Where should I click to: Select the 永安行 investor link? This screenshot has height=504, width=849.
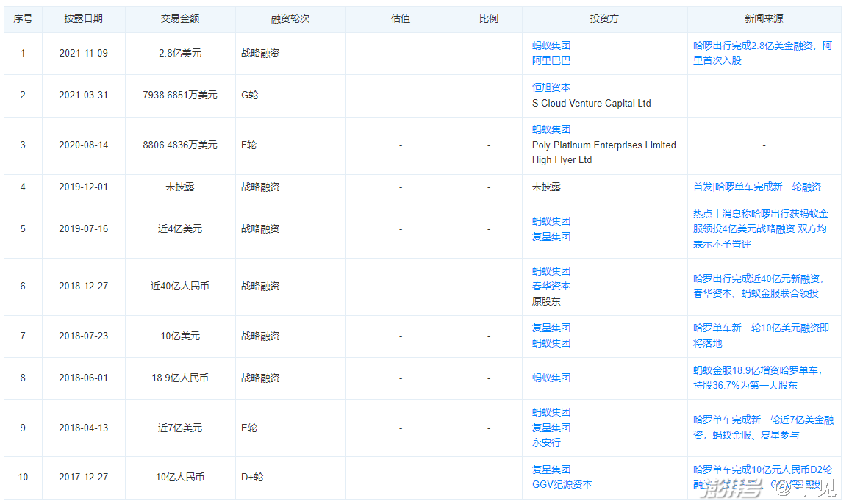[546, 442]
